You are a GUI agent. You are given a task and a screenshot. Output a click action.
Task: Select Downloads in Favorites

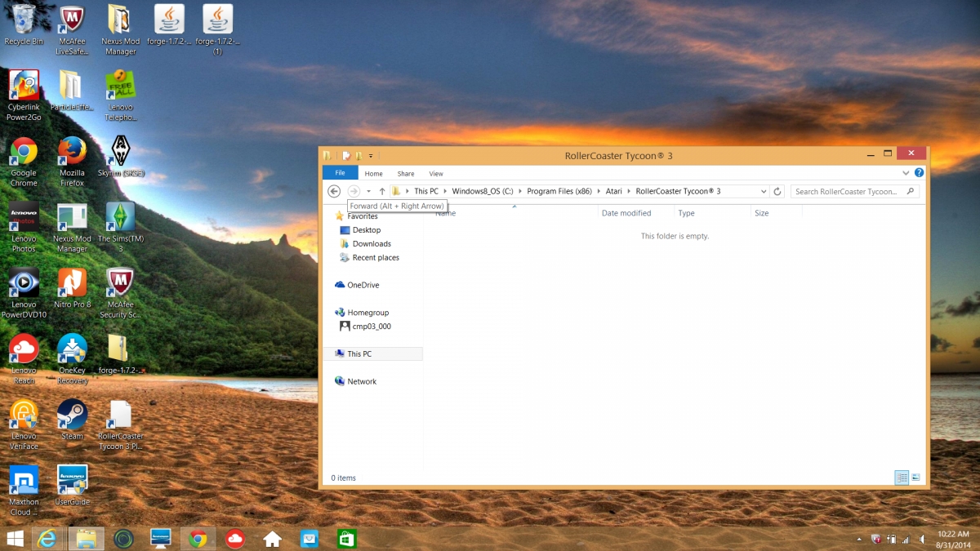click(x=372, y=243)
